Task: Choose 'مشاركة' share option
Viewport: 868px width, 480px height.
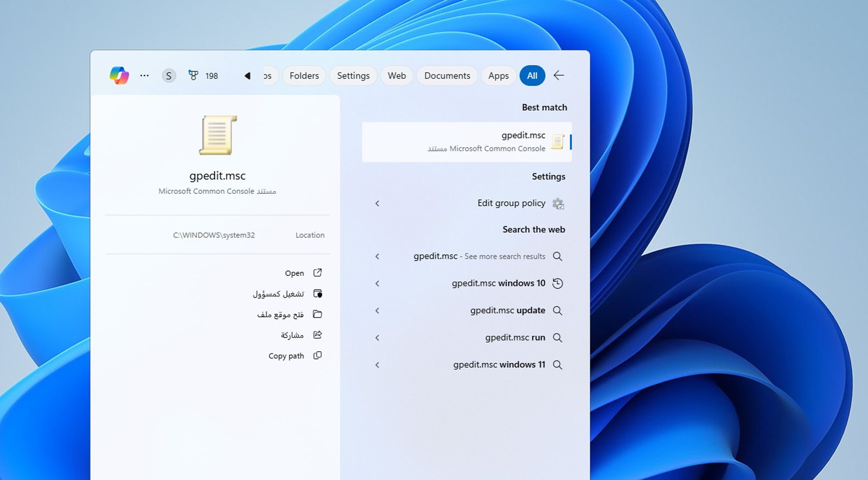Action: [x=292, y=335]
